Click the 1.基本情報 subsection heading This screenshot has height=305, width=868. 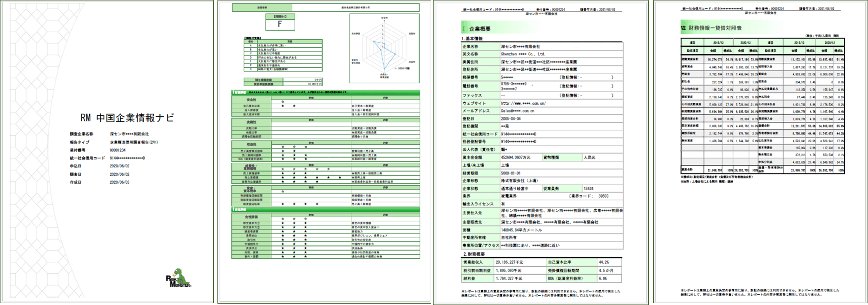click(472, 39)
